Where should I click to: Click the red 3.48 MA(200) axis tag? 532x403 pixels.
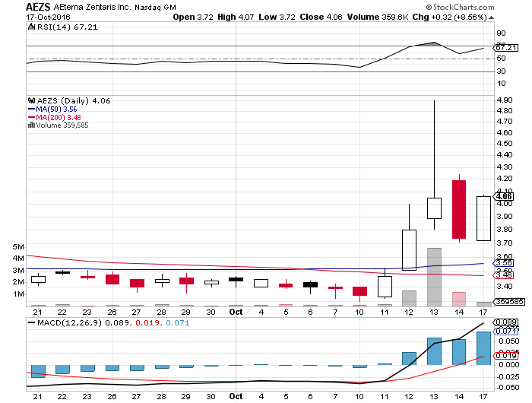pos(504,275)
